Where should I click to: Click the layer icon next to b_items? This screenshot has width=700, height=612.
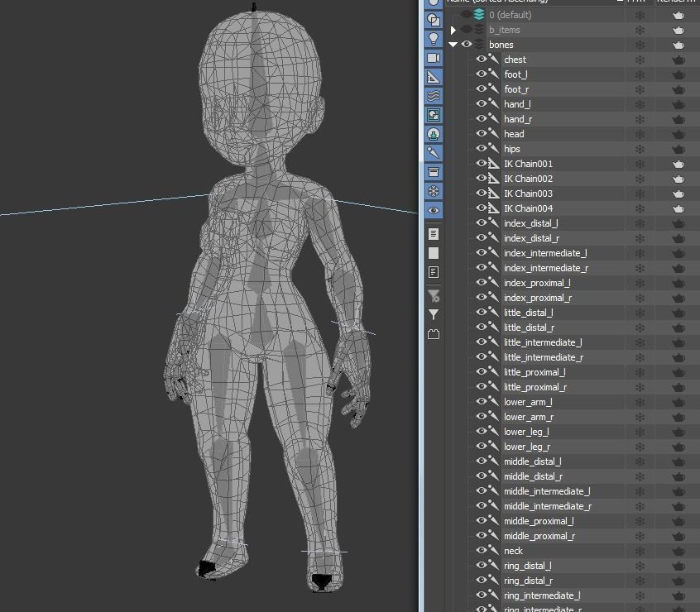tap(479, 30)
